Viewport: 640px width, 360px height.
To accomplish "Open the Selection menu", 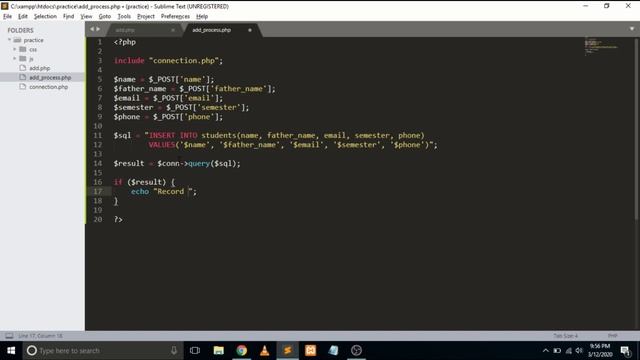I will [x=45, y=16].
